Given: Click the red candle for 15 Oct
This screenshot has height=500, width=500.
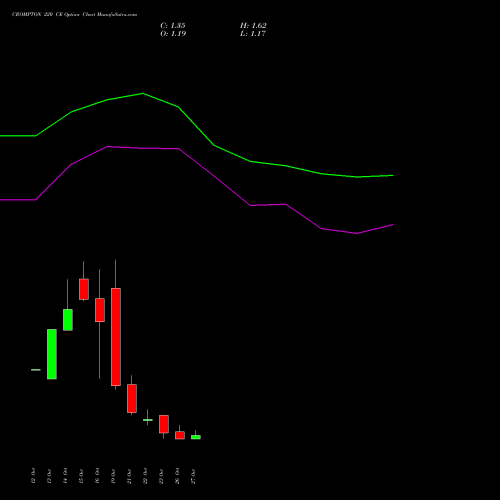Looking at the screenshot, I should coord(84,289).
